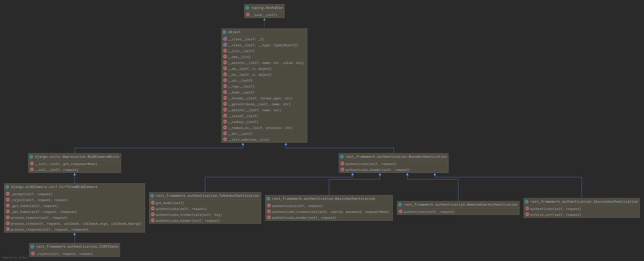644x261 pixels.
Task: Click the object class icon
Action: (224, 32)
